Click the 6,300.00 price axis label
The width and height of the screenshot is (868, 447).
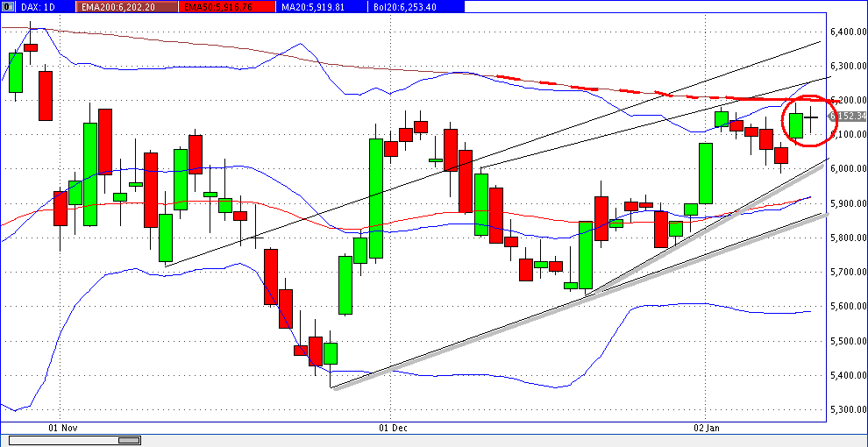[x=848, y=66]
